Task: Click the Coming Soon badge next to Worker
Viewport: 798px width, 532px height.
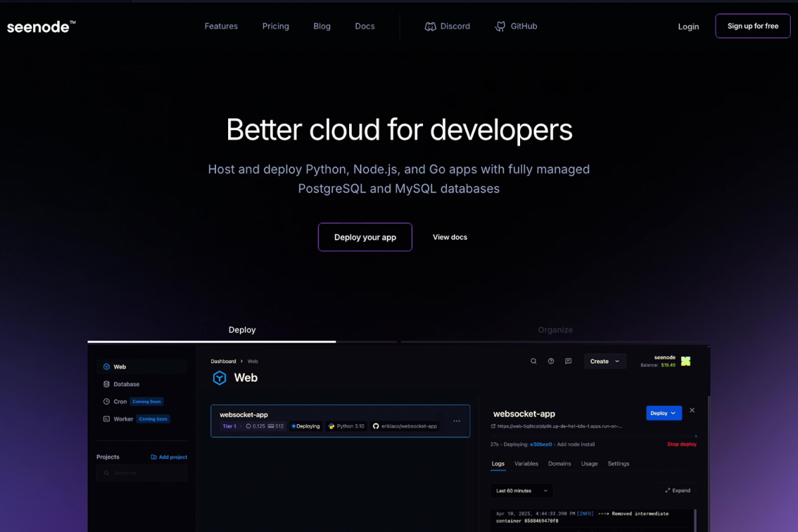Action: pos(153,419)
